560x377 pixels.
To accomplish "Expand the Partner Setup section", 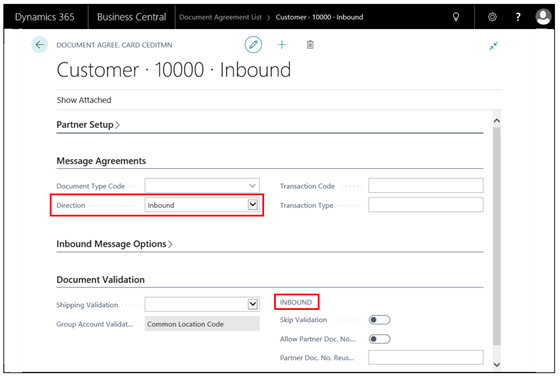I will point(88,125).
